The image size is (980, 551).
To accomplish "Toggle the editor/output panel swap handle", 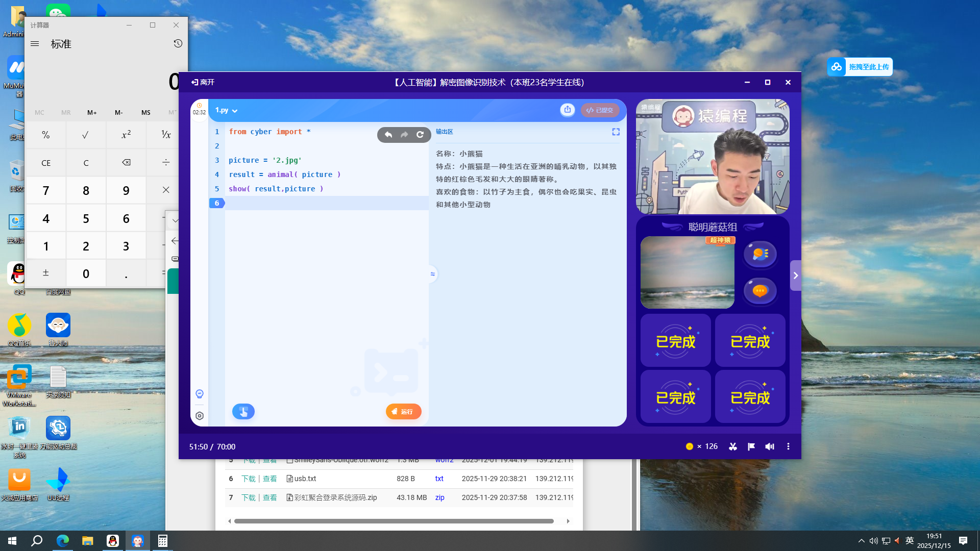I will 432,274.
